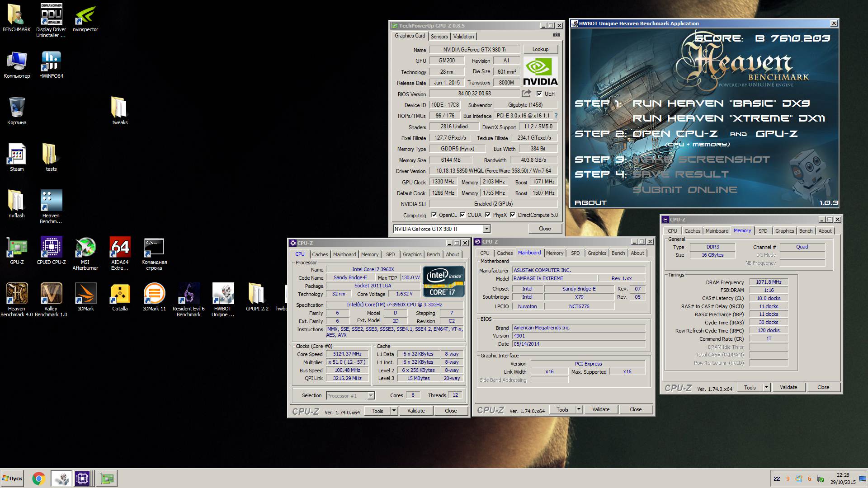Click Tools button in CPU-Z Mainboard window
The width and height of the screenshot is (868, 488).
pos(562,409)
